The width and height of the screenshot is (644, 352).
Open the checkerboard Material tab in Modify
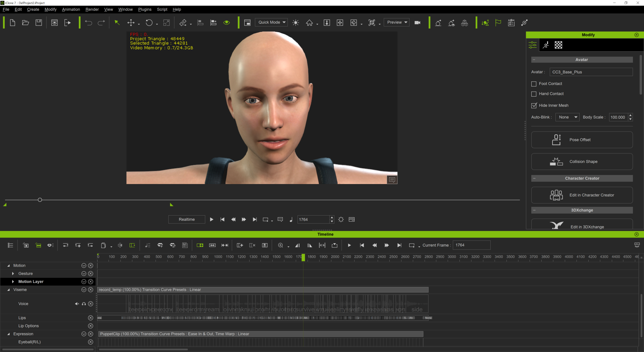[558, 45]
